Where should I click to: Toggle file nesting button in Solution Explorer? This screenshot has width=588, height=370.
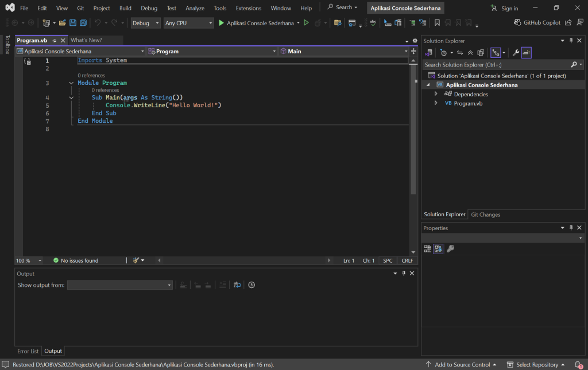click(x=496, y=53)
